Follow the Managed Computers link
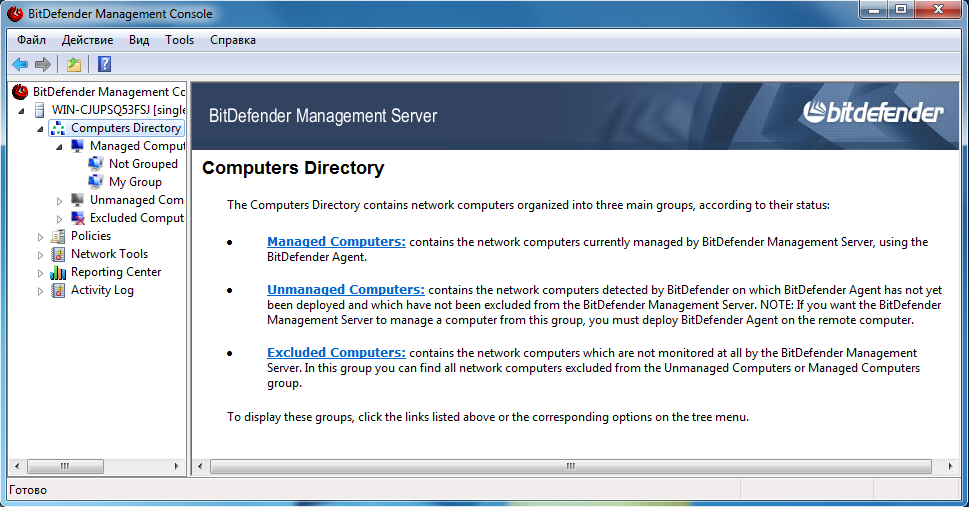The image size is (969, 507). (336, 242)
